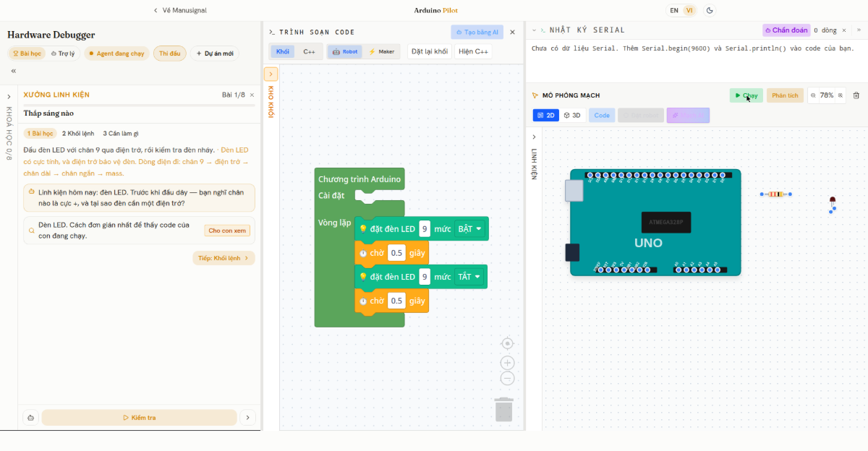Image resolution: width=868 pixels, height=451 pixels.
Task: Click Kiểm tra check button
Action: click(x=139, y=418)
